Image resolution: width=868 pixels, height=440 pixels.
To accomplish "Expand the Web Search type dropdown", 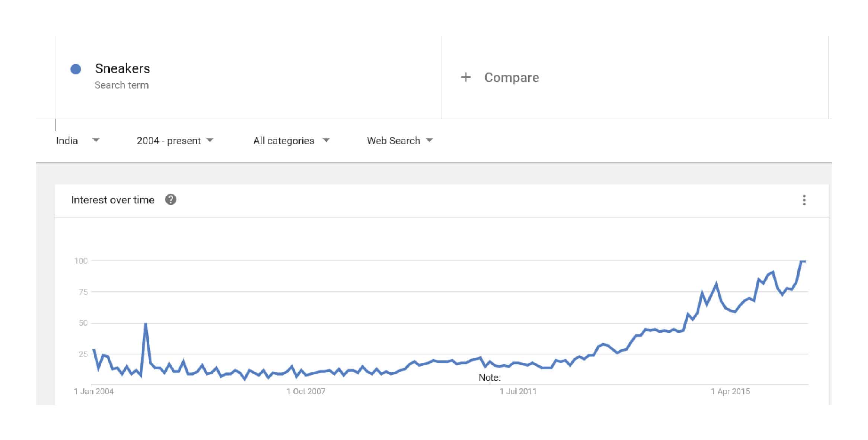I will tap(400, 141).
